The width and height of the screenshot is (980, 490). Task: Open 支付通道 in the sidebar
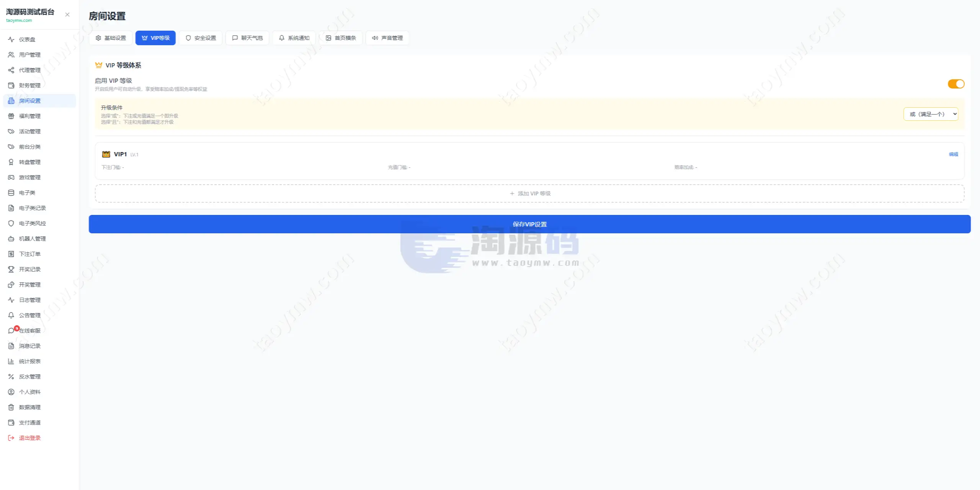tap(39, 423)
